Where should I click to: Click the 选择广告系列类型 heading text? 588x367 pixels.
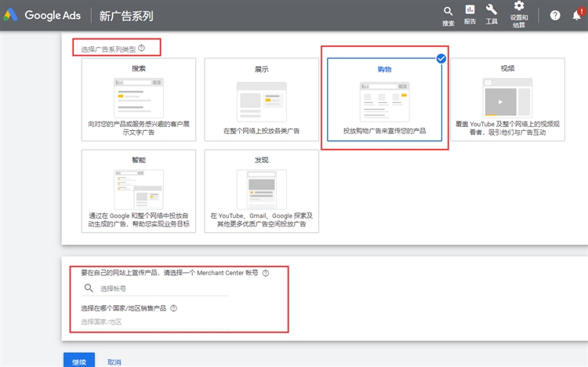click(x=108, y=49)
